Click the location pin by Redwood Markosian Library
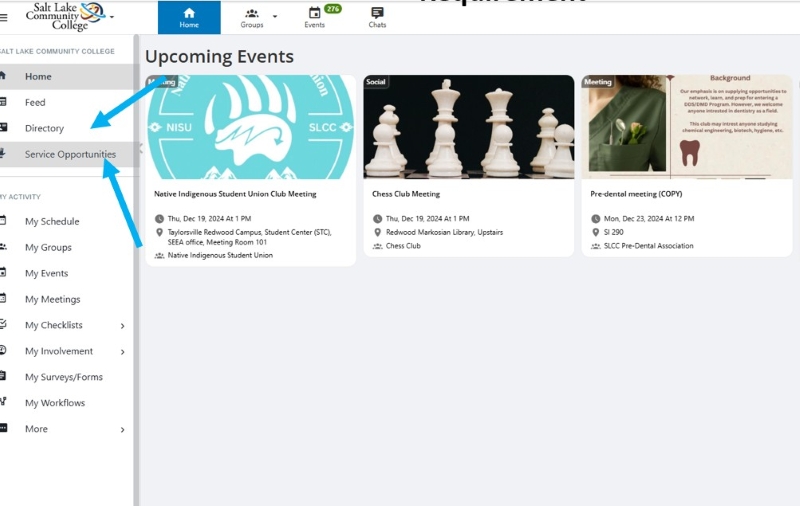The image size is (800, 506). point(377,233)
